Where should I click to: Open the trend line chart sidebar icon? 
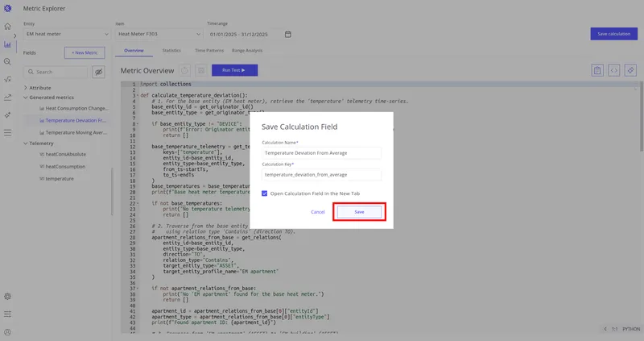click(7, 98)
